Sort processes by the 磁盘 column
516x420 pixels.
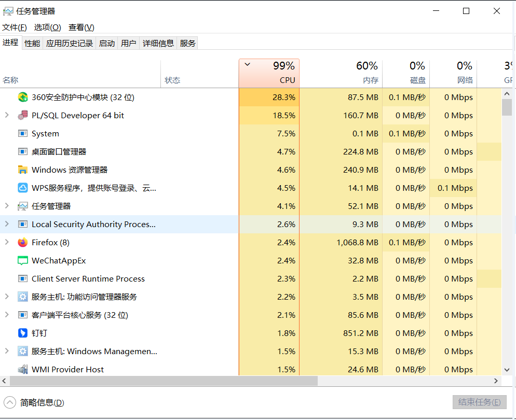tap(406, 73)
